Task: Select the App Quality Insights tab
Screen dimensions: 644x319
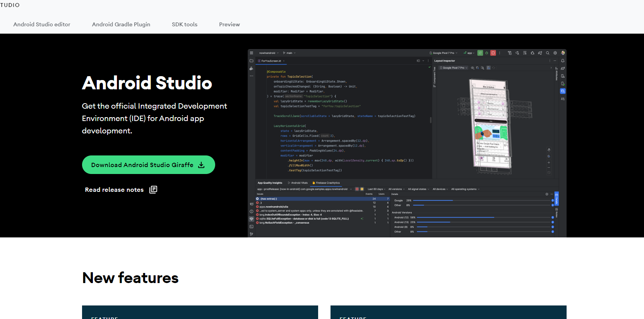Action: (x=270, y=183)
